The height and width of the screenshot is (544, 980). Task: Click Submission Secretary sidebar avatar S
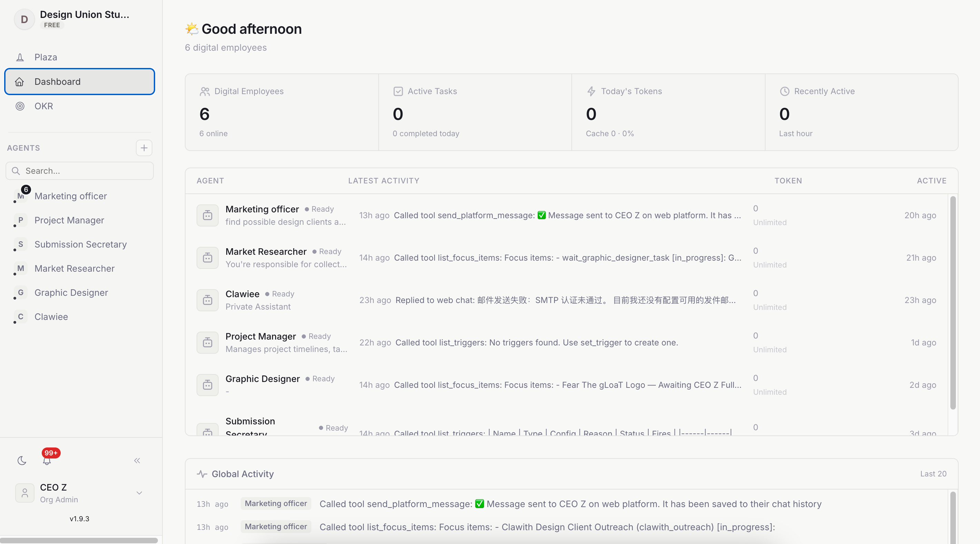click(21, 244)
